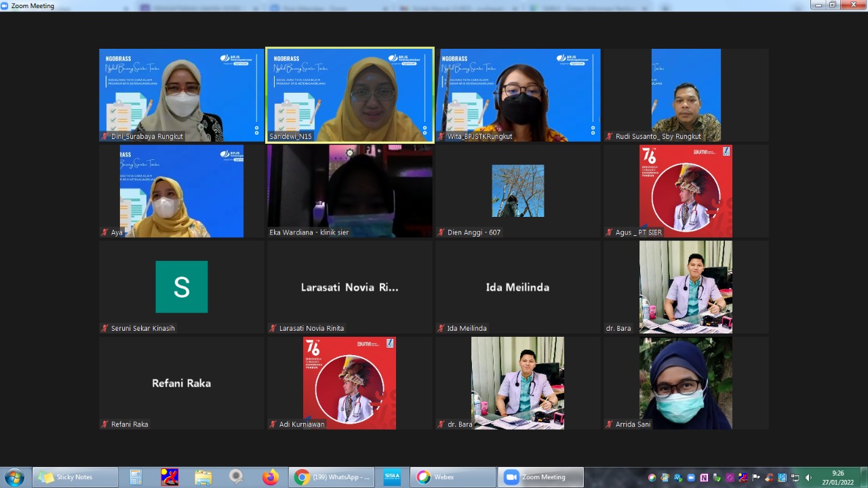Select Saridewi_N15's highlighted video tile

click(x=349, y=95)
